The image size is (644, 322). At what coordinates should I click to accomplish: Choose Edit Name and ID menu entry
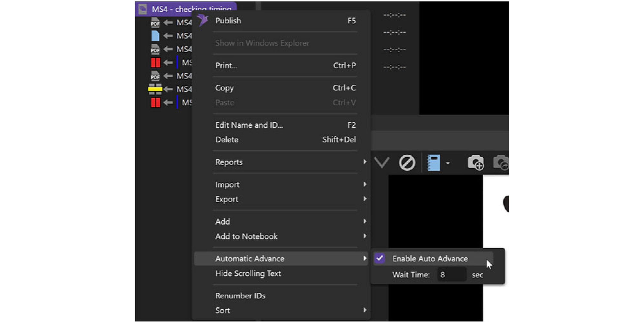tap(249, 125)
